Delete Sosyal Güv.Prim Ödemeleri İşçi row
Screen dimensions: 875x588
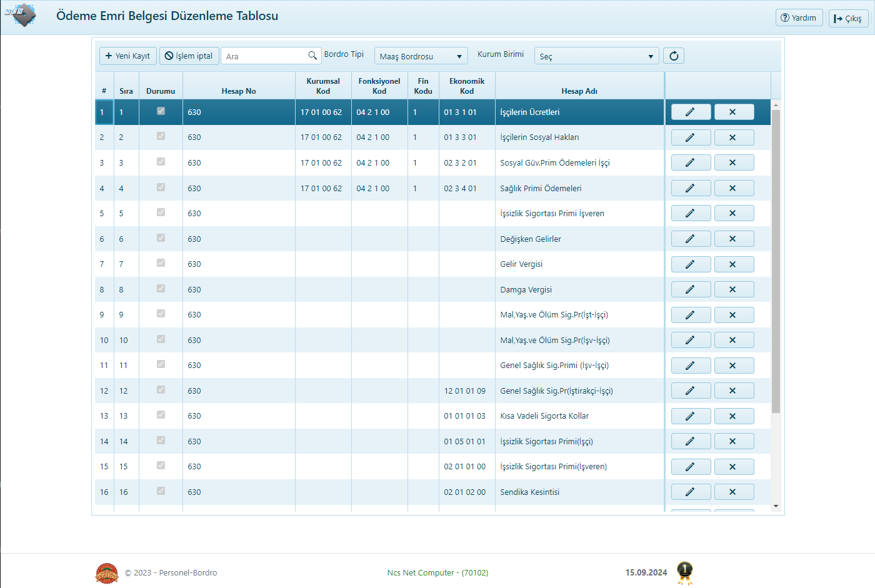coord(734,162)
